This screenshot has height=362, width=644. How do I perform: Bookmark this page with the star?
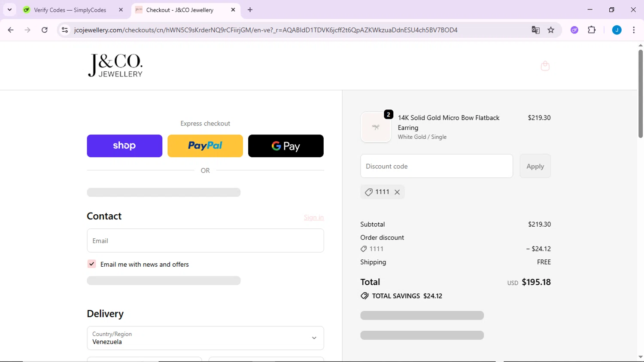[x=551, y=30]
